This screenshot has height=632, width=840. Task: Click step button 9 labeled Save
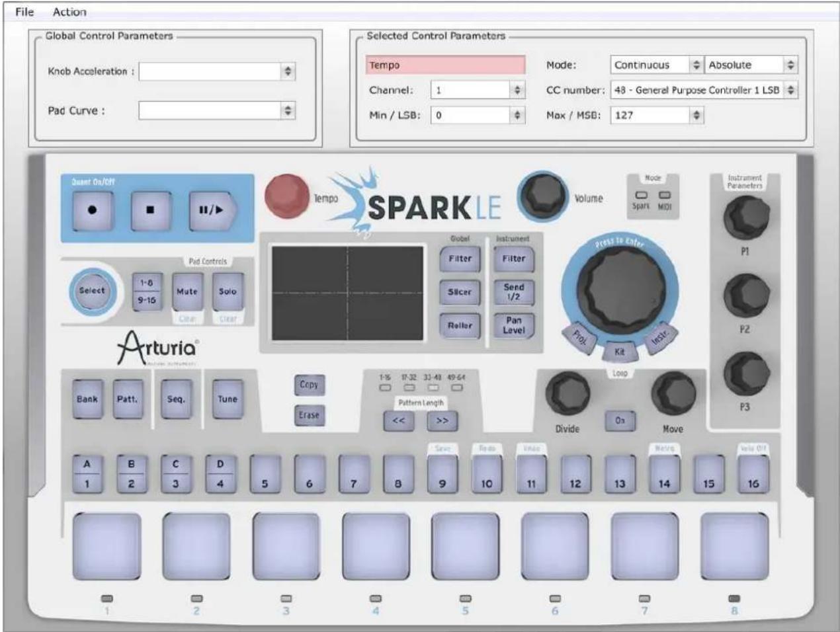[x=442, y=475]
